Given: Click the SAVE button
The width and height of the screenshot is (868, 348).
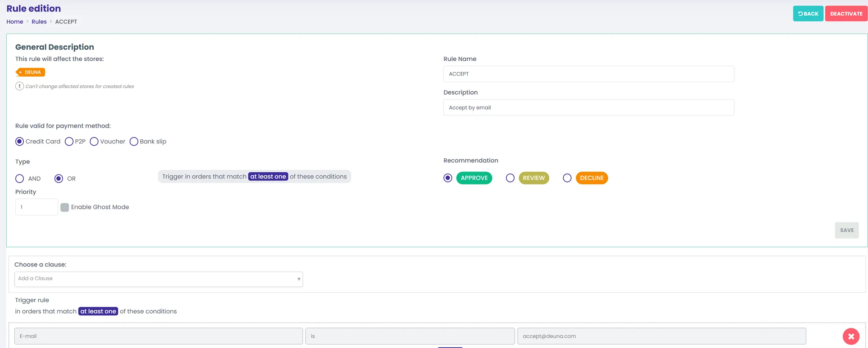Looking at the screenshot, I should [847, 230].
